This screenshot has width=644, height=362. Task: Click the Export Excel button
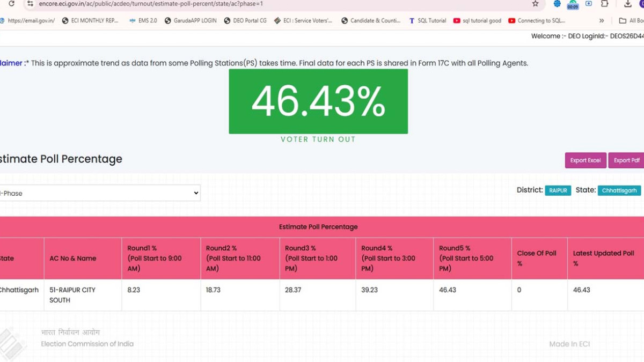click(x=585, y=160)
